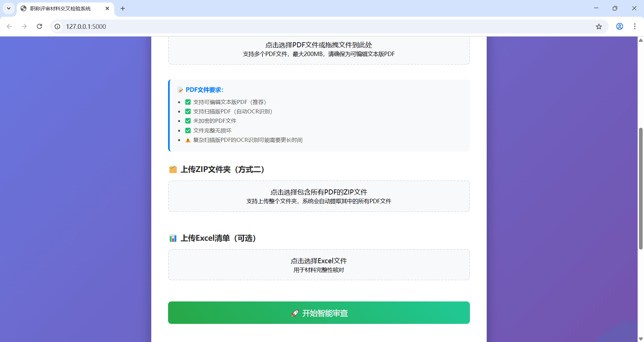Click the bar chart icon beside 上传Excel清单
644x342 pixels.
point(173,238)
